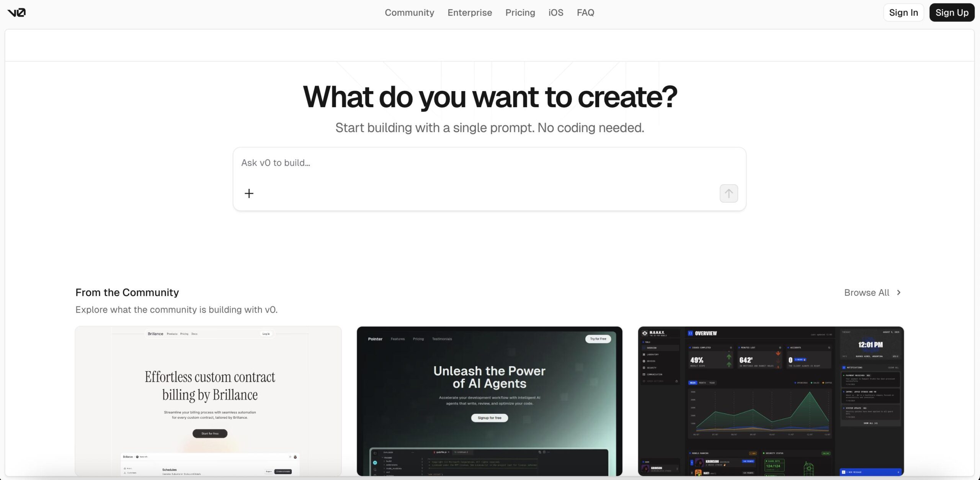Click the v0 logo icon
Viewport: 980px width, 480px height.
(16, 13)
